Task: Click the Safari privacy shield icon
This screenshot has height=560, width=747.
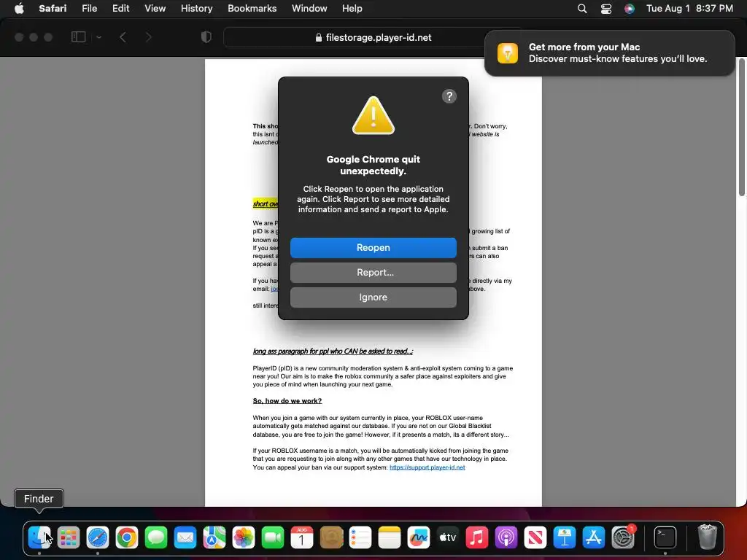Action: tap(206, 37)
